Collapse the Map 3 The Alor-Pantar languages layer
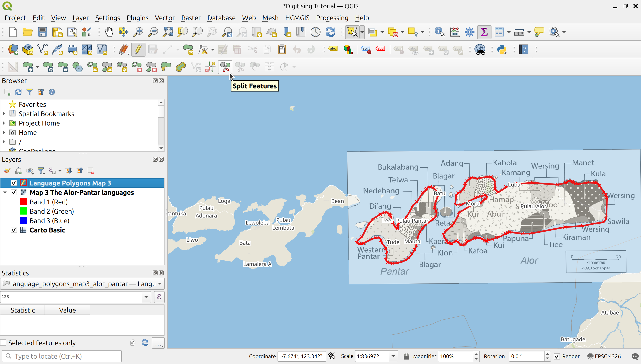This screenshot has height=364, width=641. point(5,192)
